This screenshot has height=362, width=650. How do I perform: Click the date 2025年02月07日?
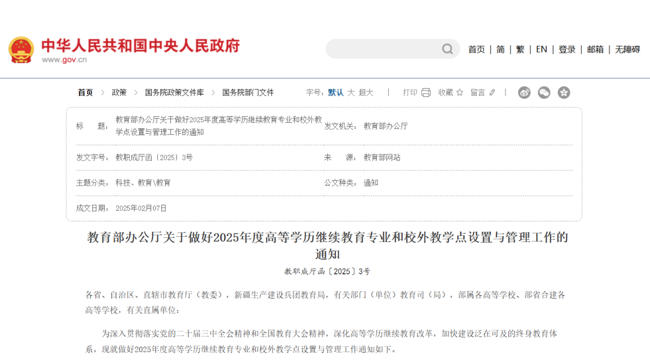[141, 208]
